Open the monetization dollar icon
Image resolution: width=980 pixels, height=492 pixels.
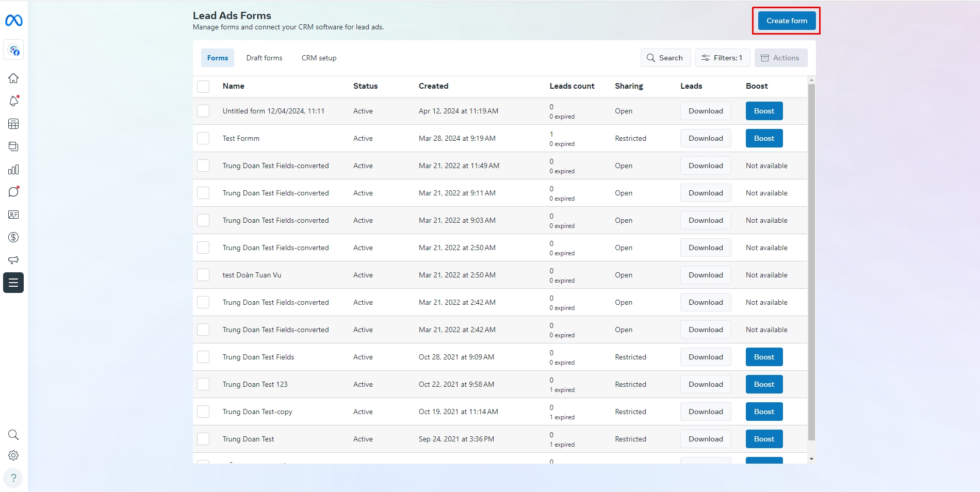(13, 237)
